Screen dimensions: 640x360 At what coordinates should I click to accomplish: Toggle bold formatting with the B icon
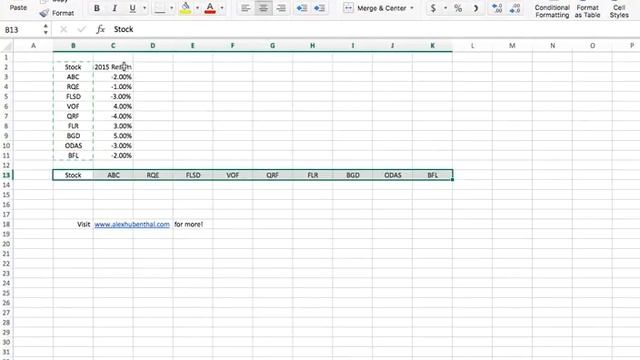(x=97, y=8)
